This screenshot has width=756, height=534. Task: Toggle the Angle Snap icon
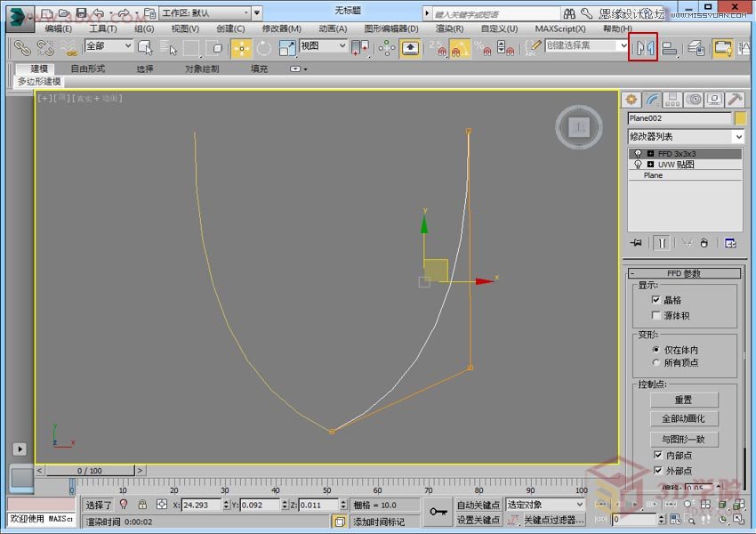click(x=460, y=48)
